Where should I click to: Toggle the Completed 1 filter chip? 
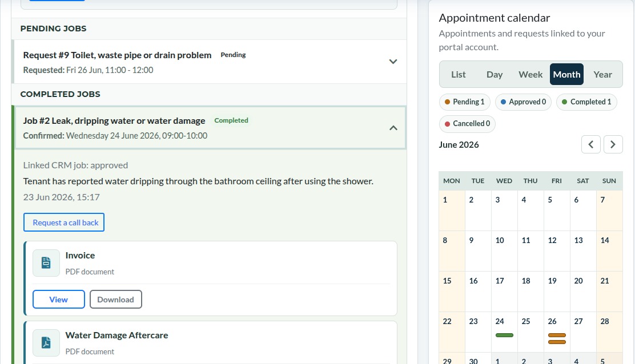pyautogui.click(x=586, y=102)
